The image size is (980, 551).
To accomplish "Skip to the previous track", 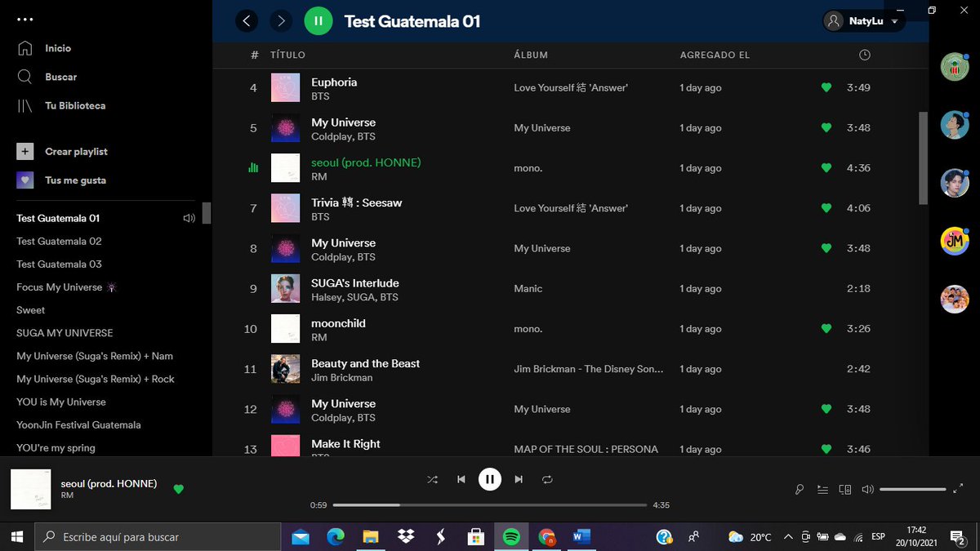I will tap(461, 479).
